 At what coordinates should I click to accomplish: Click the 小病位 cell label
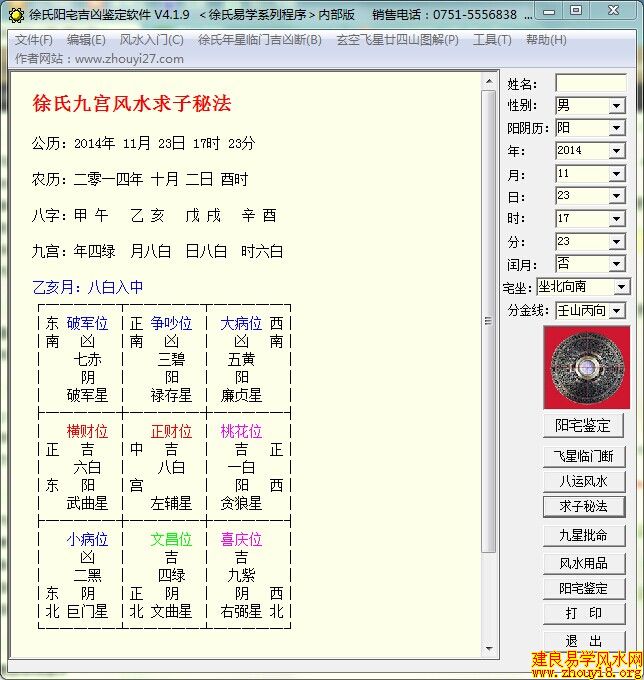click(87, 539)
